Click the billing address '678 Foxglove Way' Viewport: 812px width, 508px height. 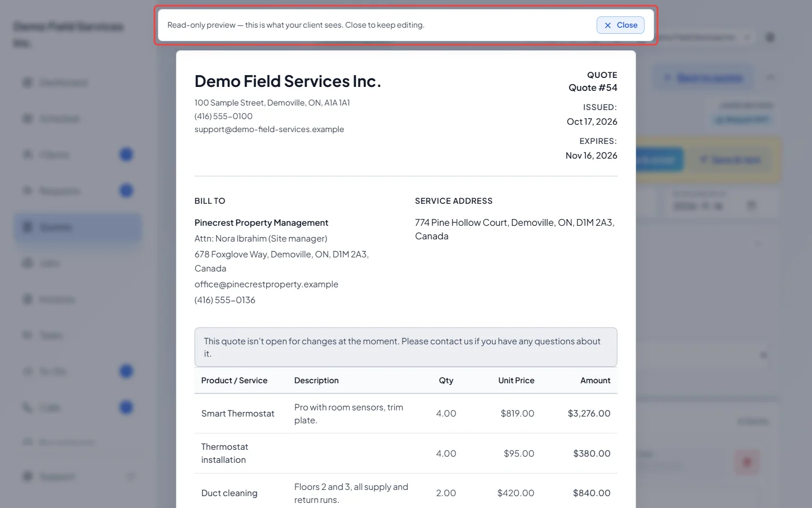tap(281, 261)
